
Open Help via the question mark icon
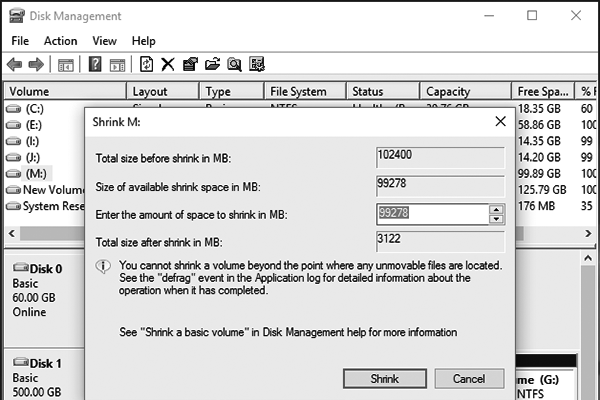point(95,65)
